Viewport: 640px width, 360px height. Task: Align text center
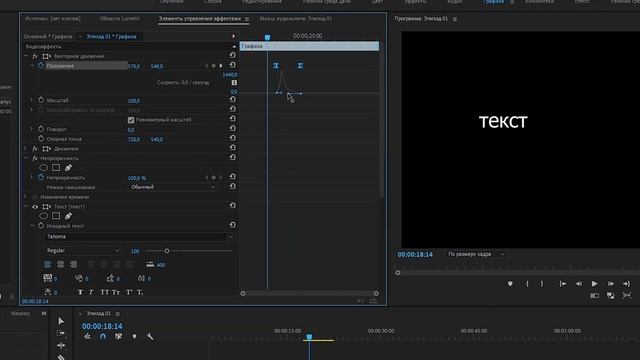point(60,264)
